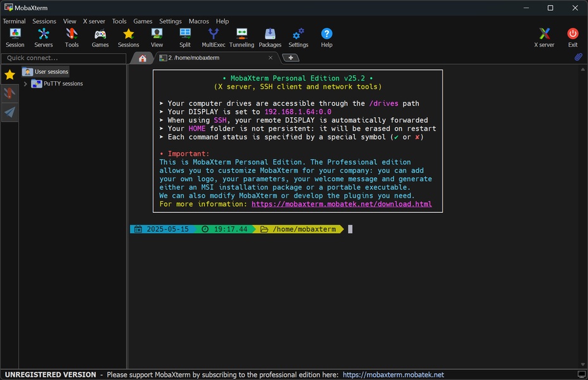This screenshot has height=380, width=588.
Task: Click the red Exit icon
Action: click(573, 37)
